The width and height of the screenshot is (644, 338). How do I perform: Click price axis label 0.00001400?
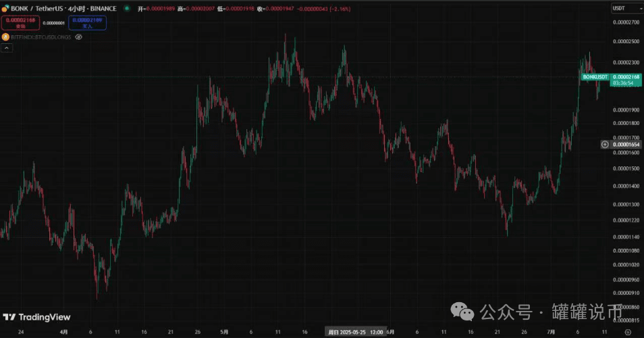pyautogui.click(x=626, y=186)
